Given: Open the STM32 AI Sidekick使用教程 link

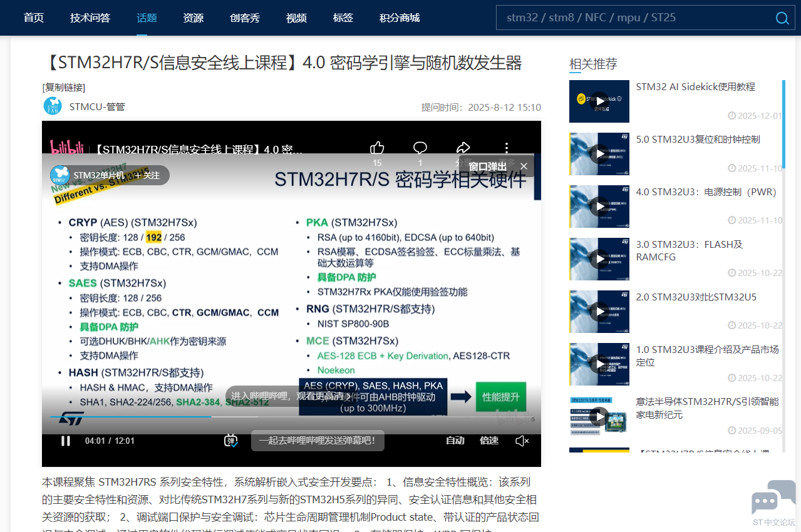Looking at the screenshot, I should pos(696,87).
